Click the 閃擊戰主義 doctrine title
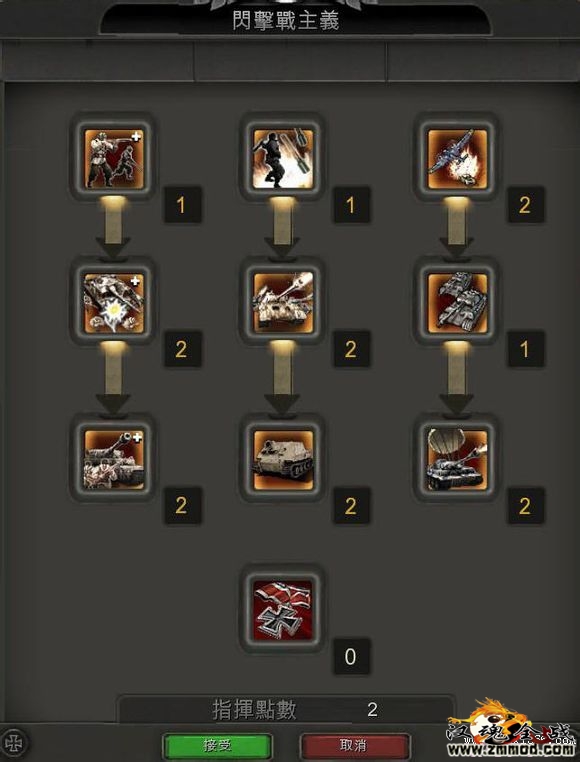580x762 pixels. tap(286, 21)
